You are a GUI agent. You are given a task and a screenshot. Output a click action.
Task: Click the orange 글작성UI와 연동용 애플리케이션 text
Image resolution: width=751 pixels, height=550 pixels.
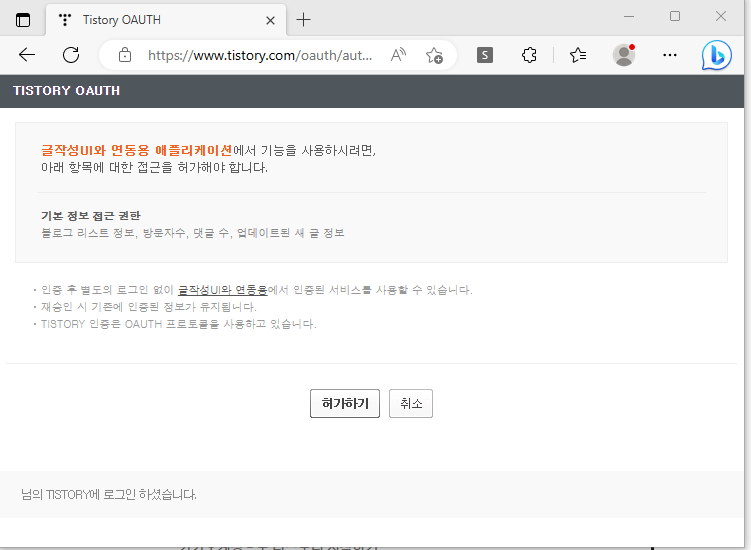pyautogui.click(x=137, y=150)
